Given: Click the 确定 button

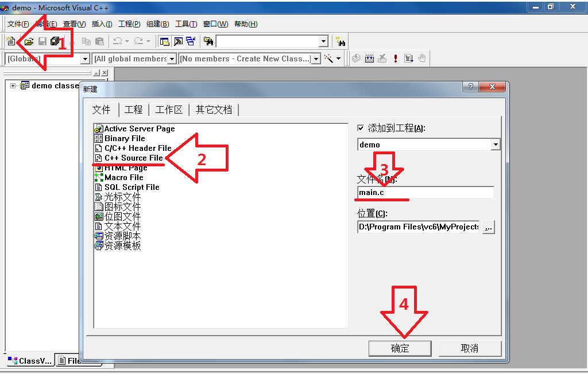Looking at the screenshot, I should 400,348.
